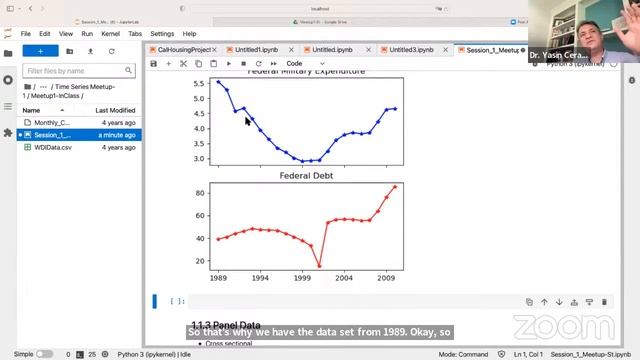This screenshot has height=360, width=640.
Task: Select the WDIData.csv file
Action: [x=79, y=147]
